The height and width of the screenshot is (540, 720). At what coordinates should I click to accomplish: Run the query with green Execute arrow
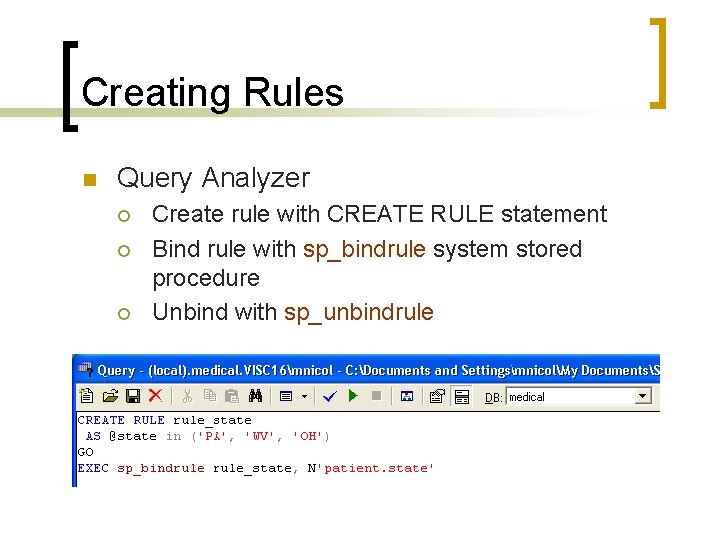click(353, 395)
